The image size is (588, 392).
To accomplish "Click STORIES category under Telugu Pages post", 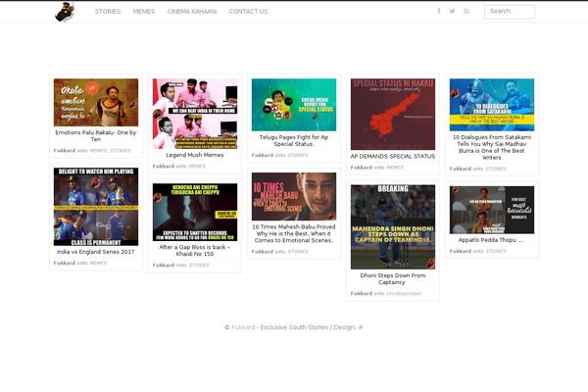I will point(298,155).
